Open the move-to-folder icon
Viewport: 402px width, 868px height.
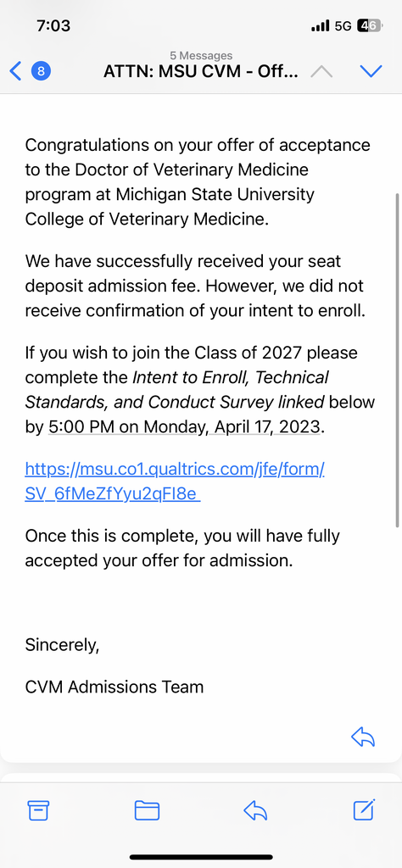pyautogui.click(x=147, y=810)
